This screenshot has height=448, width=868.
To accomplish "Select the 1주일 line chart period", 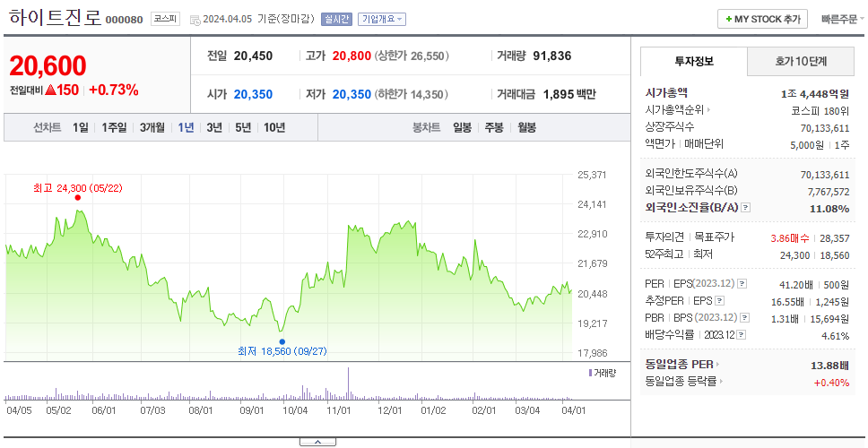I will click(x=114, y=128).
